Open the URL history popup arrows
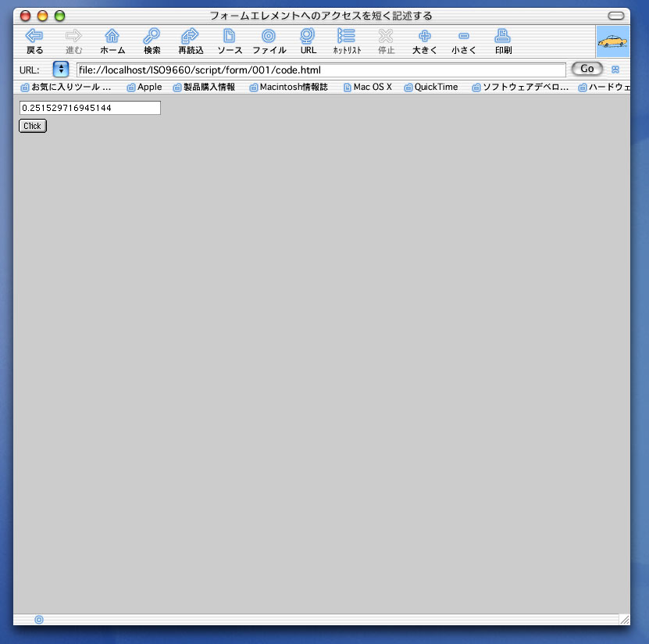This screenshot has width=649, height=644. click(x=61, y=69)
